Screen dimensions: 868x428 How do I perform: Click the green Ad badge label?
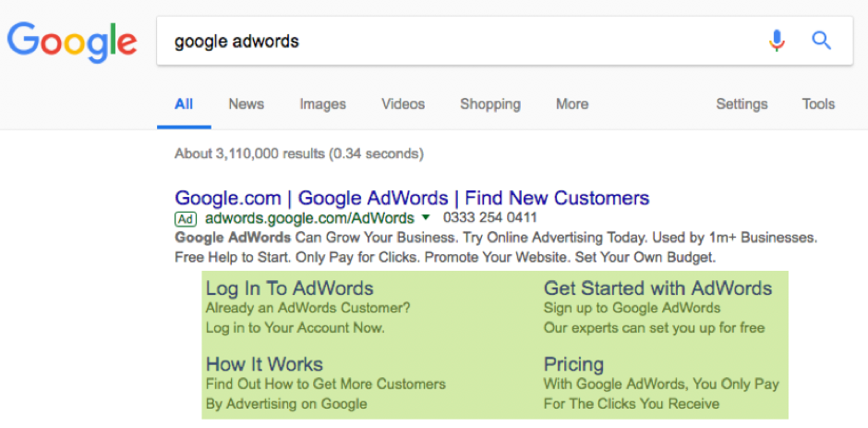[186, 219]
